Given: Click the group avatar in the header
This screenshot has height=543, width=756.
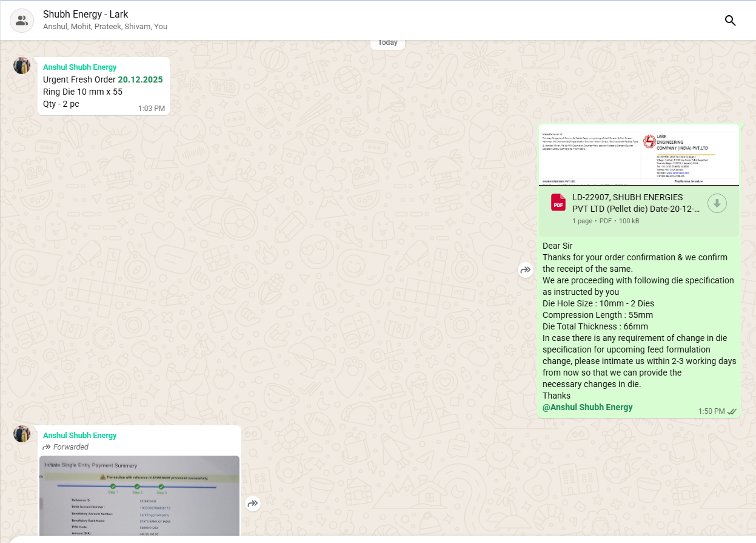Looking at the screenshot, I should tap(22, 21).
